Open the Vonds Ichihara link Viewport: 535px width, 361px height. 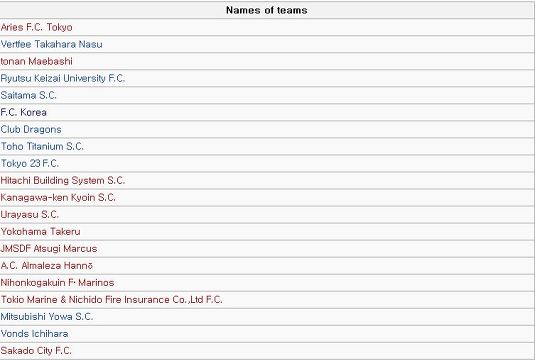34,334
